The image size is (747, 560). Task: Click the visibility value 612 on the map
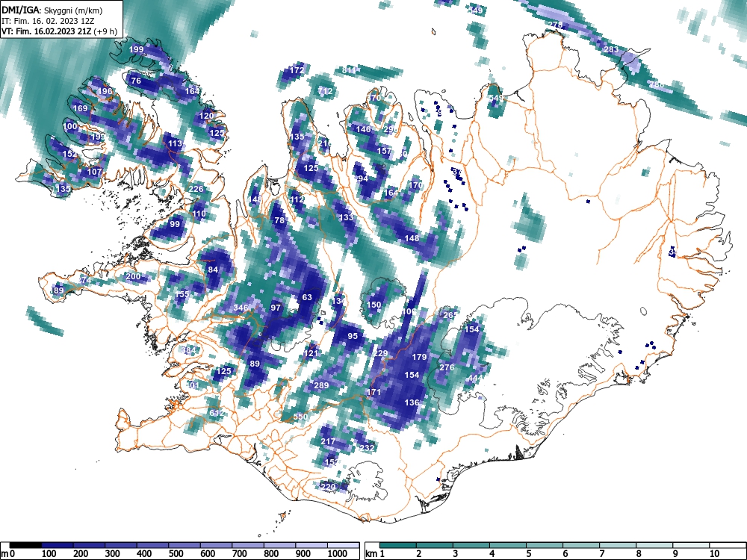coord(217,413)
